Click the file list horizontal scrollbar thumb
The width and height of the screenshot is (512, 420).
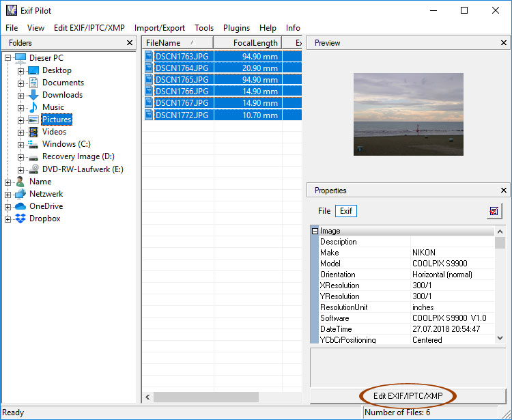coord(206,397)
